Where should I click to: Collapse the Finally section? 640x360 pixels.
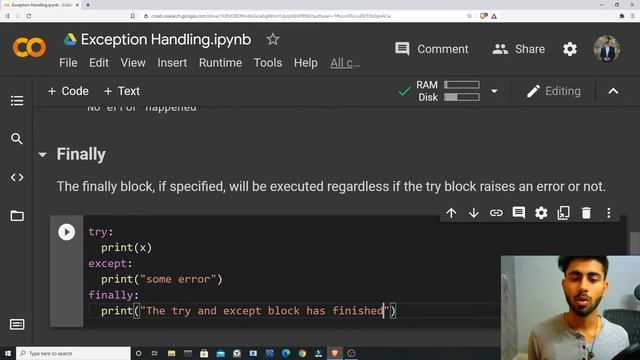pyautogui.click(x=42, y=155)
